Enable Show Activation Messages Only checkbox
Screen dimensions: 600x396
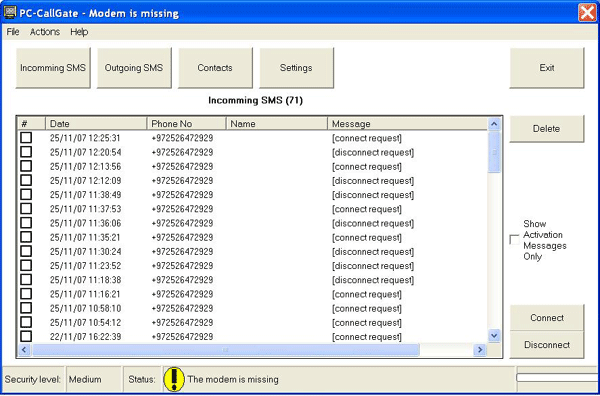515,240
